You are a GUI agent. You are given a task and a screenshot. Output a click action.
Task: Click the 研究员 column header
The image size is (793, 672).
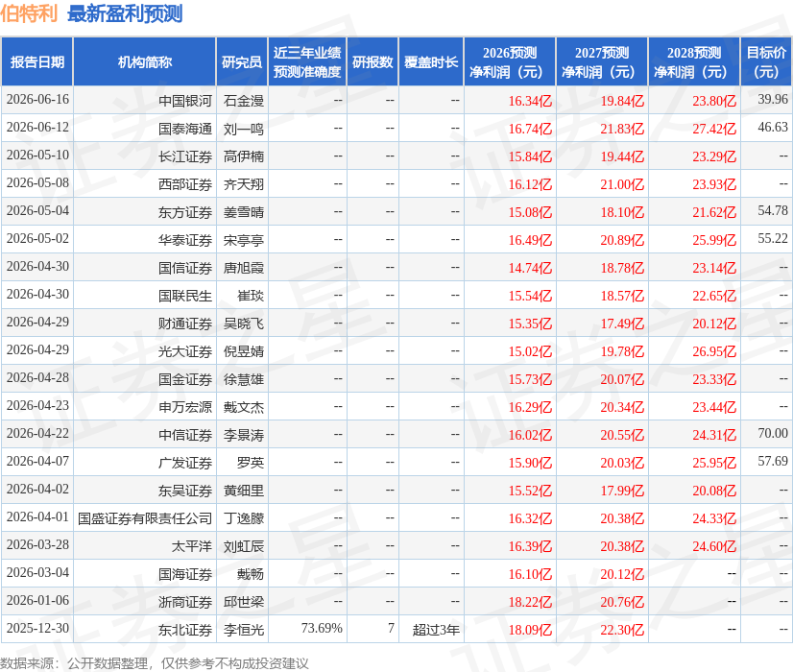click(x=242, y=61)
